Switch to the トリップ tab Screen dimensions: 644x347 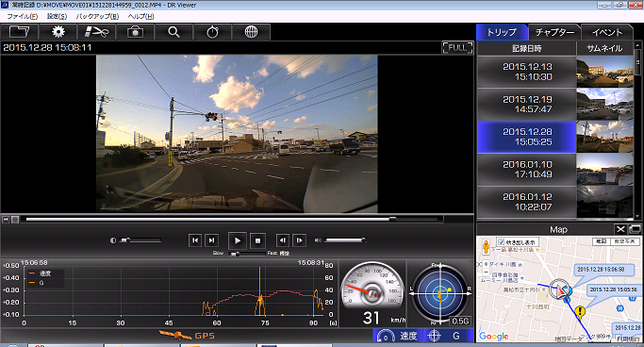click(x=502, y=32)
